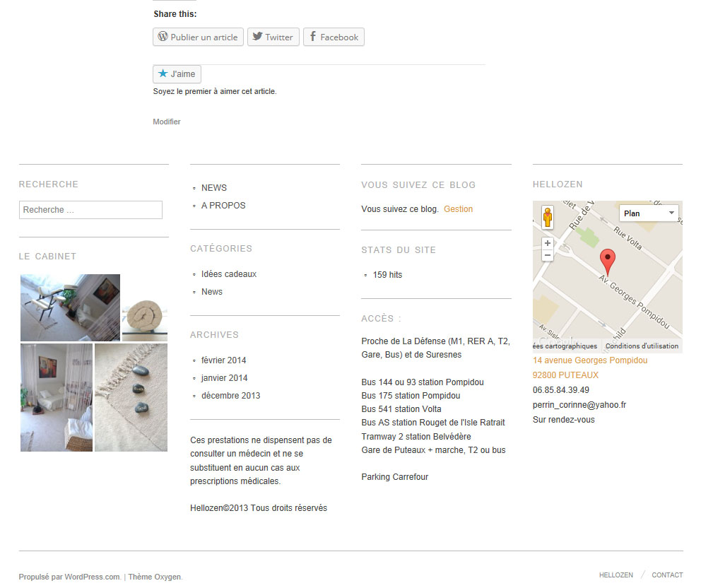Open the décembre 2013 archive
This screenshot has height=588, width=701.
pyautogui.click(x=230, y=396)
